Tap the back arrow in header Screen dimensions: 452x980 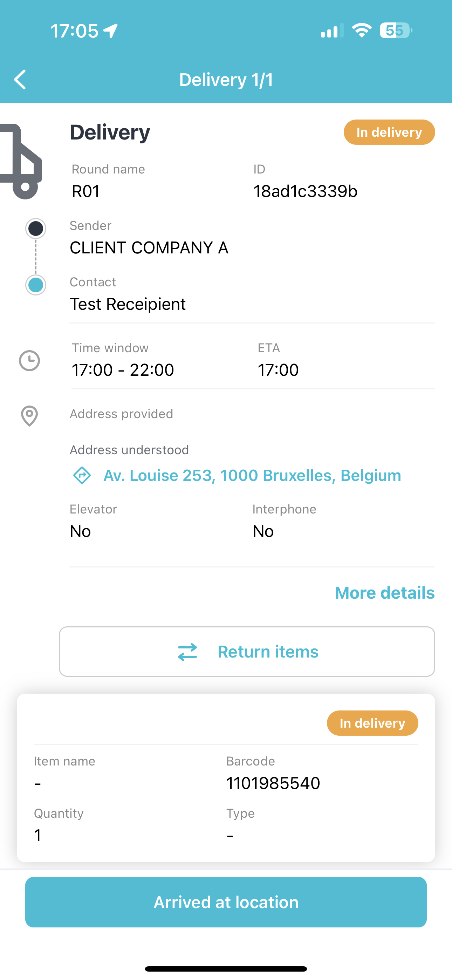[20, 80]
